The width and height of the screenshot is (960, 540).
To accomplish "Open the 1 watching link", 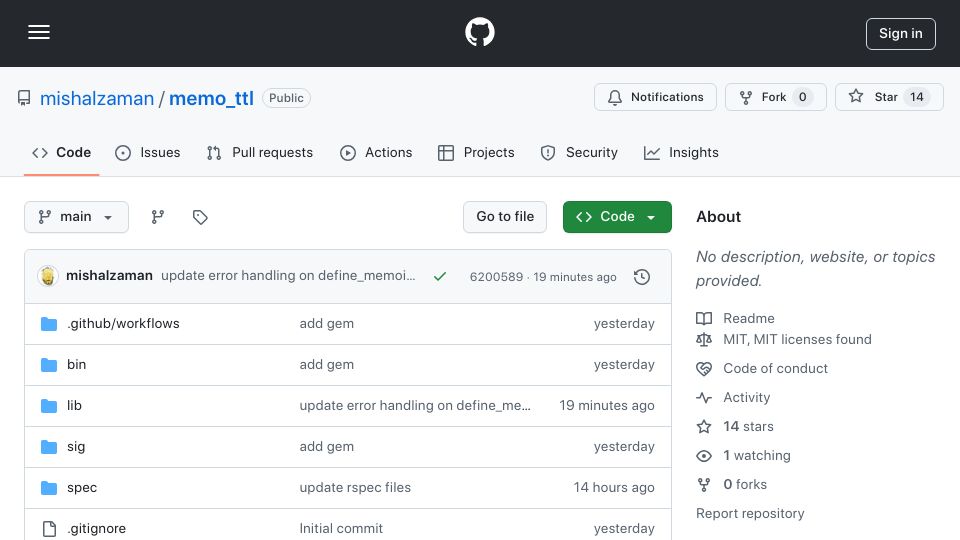I will [757, 456].
